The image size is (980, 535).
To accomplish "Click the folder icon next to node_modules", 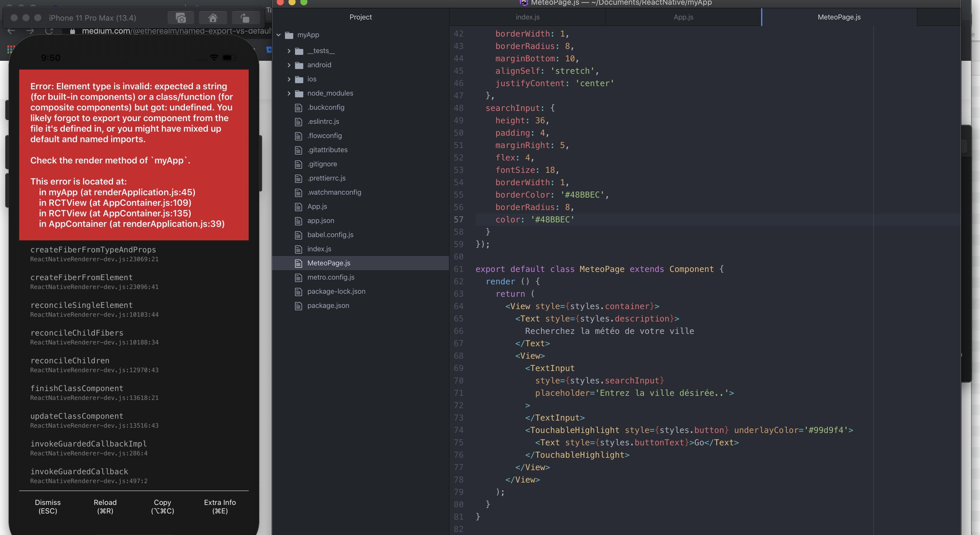I will pos(299,93).
